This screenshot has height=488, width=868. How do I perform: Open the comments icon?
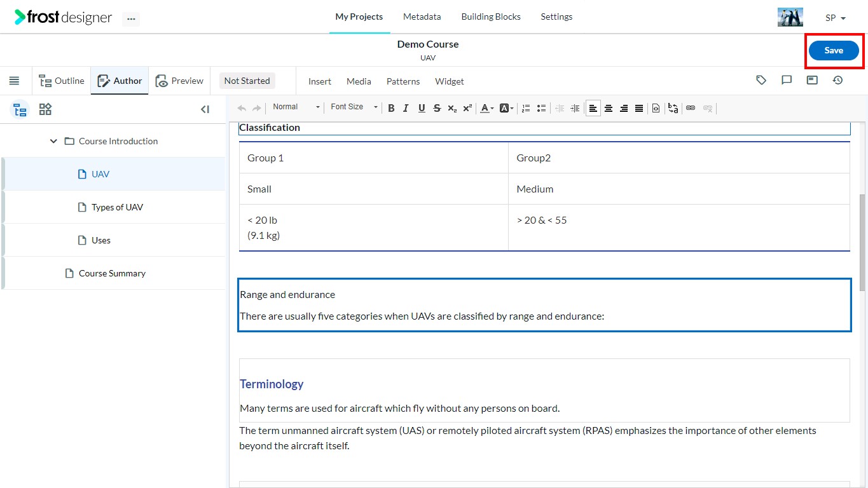(787, 80)
